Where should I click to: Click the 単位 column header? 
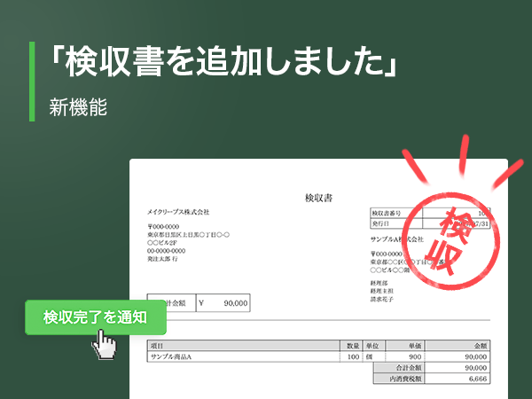point(372,345)
